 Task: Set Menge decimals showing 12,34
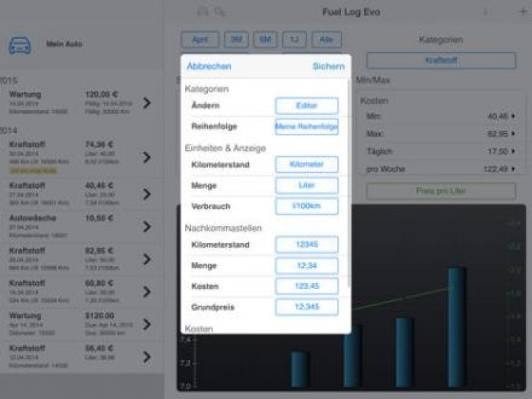[307, 266]
